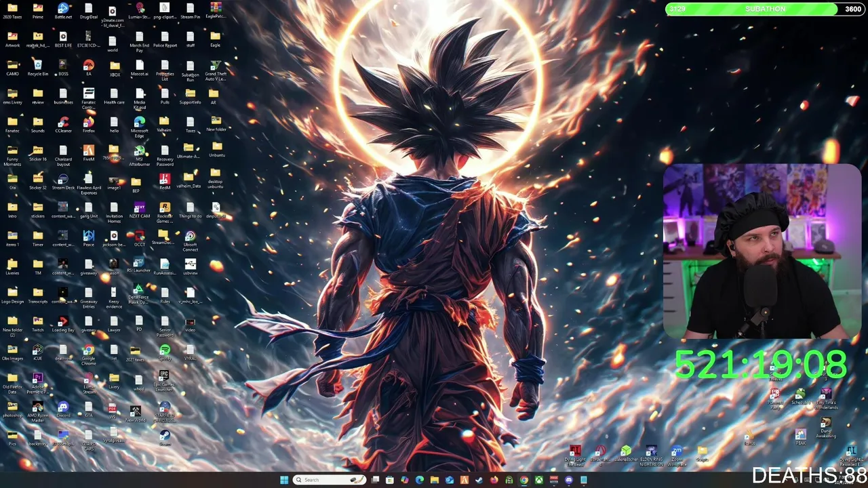Open the Battle.net desktop shortcut

[63, 11]
